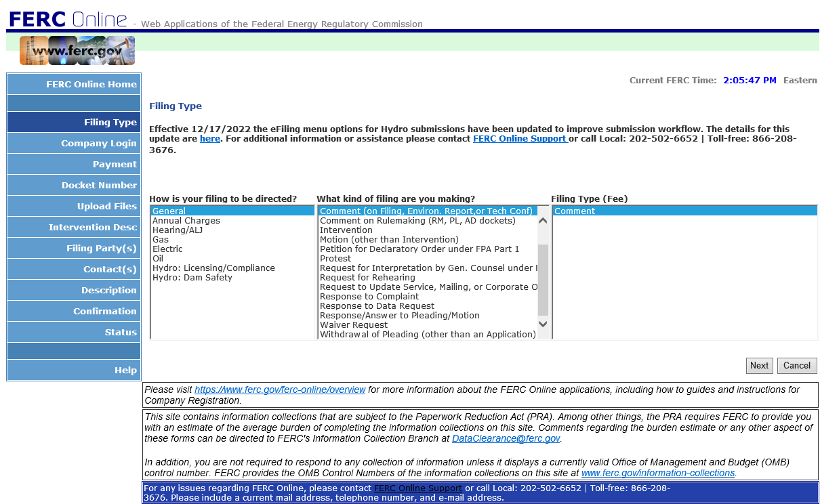Select Request for Interpretation by Gen. Counsel
Screen dimensions: 820x504
pos(428,268)
